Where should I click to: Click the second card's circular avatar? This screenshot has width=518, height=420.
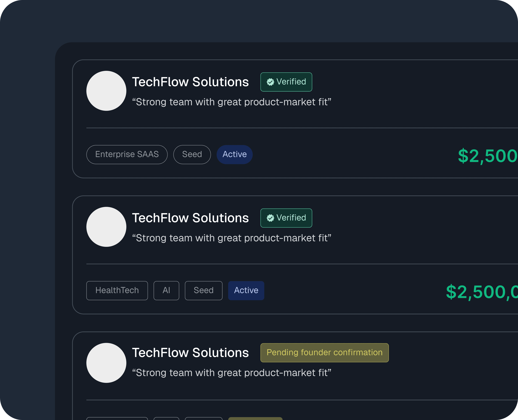pos(106,227)
